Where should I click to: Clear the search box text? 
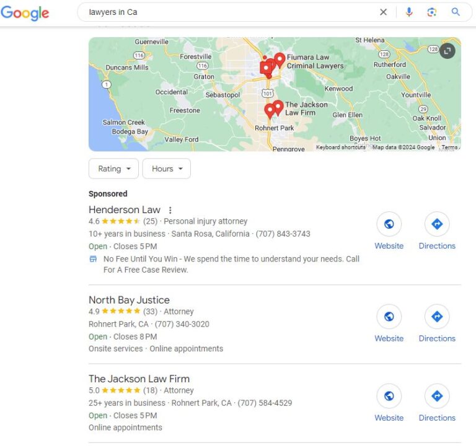coord(383,12)
